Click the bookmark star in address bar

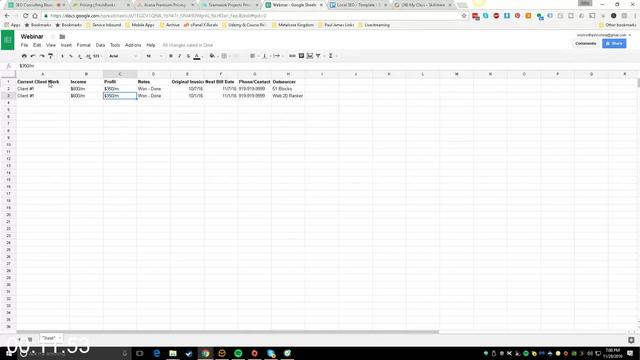(x=464, y=16)
